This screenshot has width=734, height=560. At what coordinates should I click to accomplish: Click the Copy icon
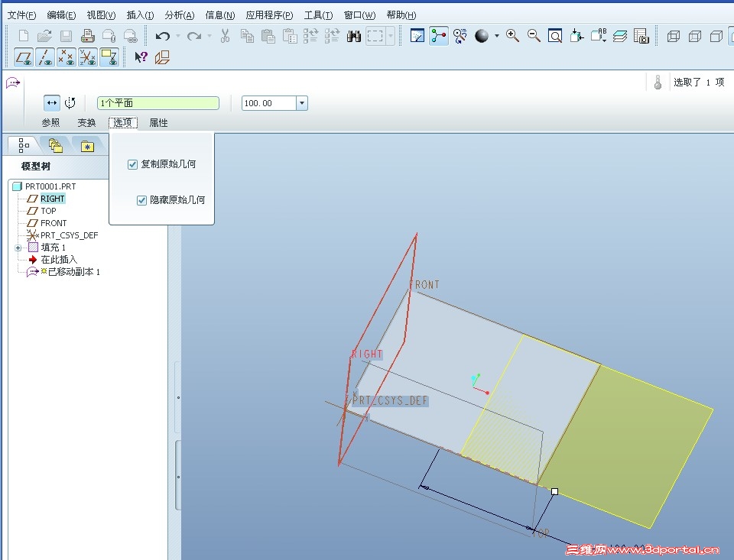[x=247, y=36]
